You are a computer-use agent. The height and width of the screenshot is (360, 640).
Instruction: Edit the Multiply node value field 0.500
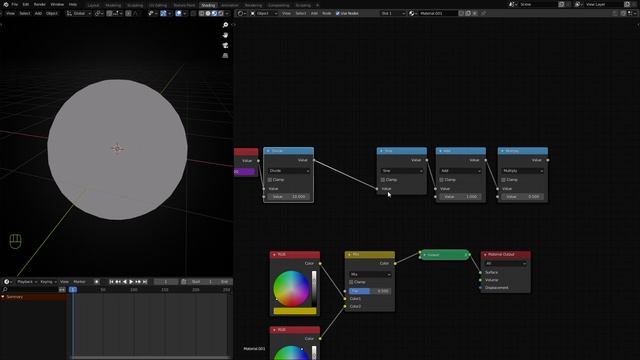tap(523, 197)
